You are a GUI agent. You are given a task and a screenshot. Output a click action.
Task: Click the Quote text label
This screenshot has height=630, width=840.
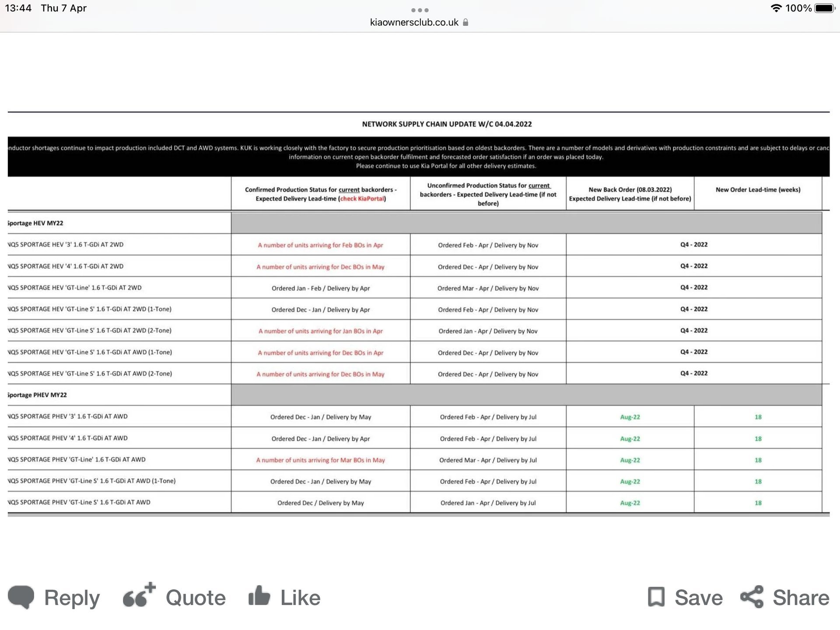pos(196,598)
